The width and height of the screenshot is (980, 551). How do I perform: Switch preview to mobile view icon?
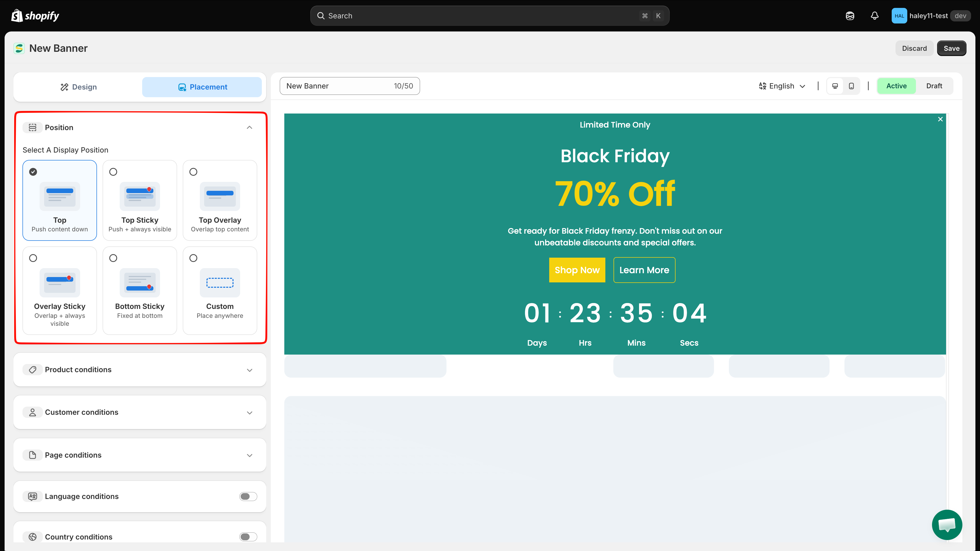tap(851, 86)
